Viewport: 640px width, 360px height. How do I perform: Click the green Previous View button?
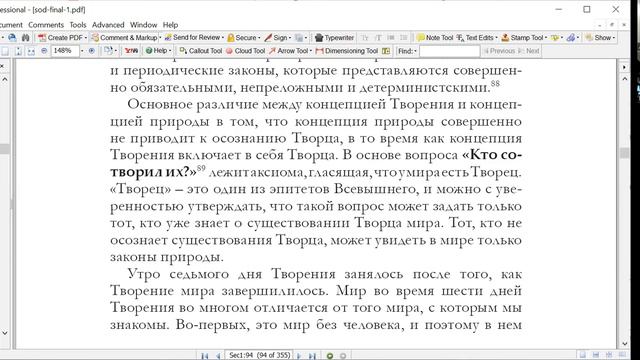[x=330, y=356]
